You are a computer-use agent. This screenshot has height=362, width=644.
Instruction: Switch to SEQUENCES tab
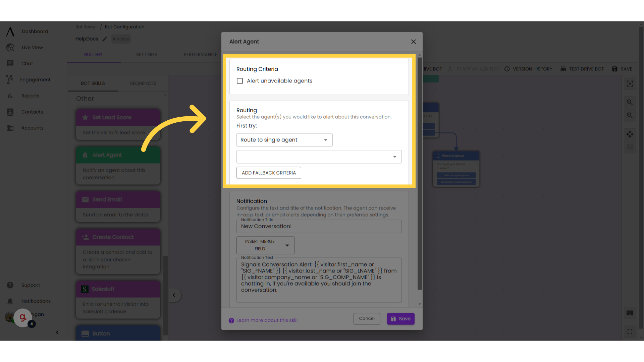[x=143, y=83]
